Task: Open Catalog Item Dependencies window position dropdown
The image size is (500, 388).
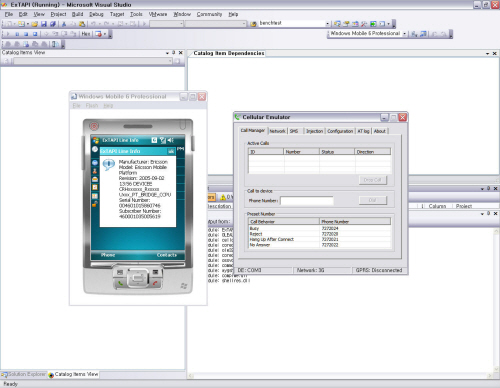Action: pyautogui.click(x=487, y=53)
